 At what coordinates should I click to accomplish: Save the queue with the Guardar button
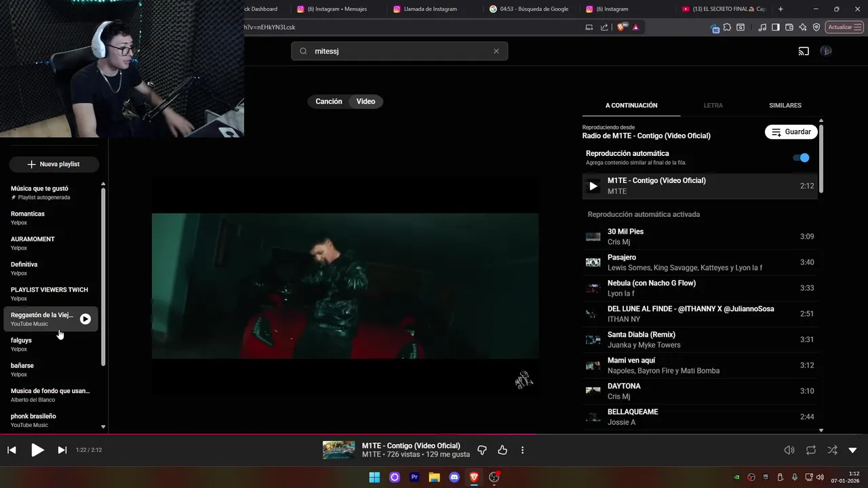click(x=791, y=131)
